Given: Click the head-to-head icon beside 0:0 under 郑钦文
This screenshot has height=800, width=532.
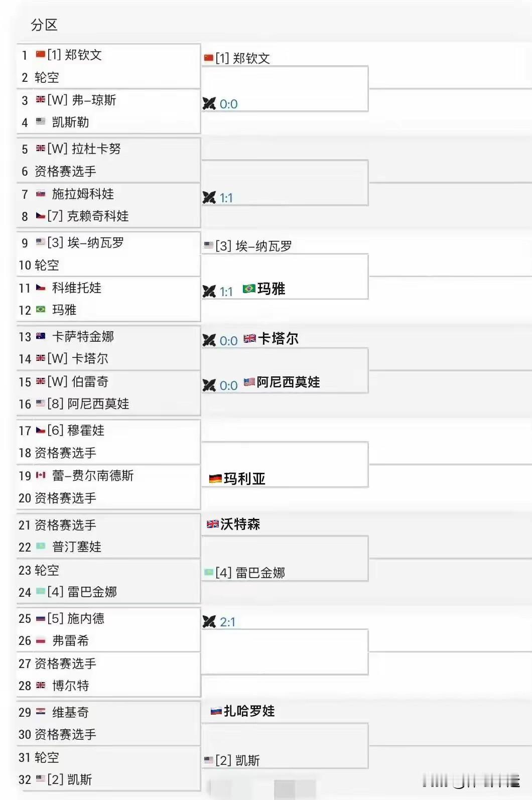Looking at the screenshot, I should coord(209,104).
